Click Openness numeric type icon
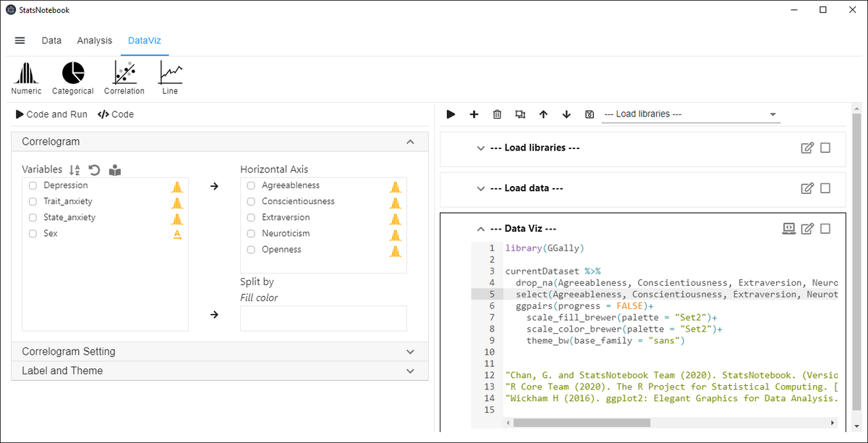Image resolution: width=868 pixels, height=443 pixels. 395,250
